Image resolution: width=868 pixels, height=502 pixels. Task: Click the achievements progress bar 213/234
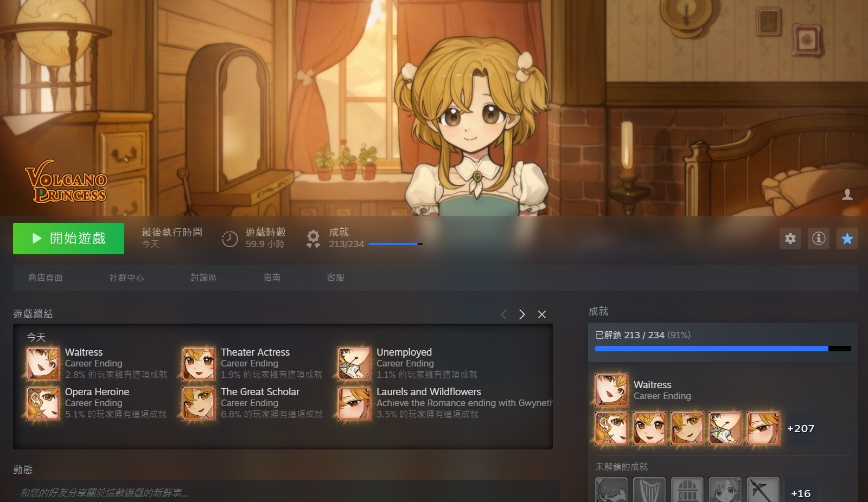(395, 244)
